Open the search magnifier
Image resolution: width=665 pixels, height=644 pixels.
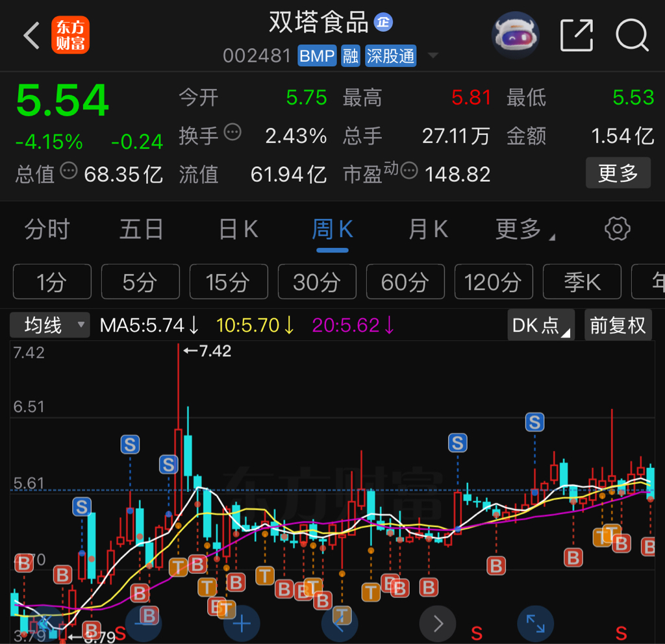[633, 35]
